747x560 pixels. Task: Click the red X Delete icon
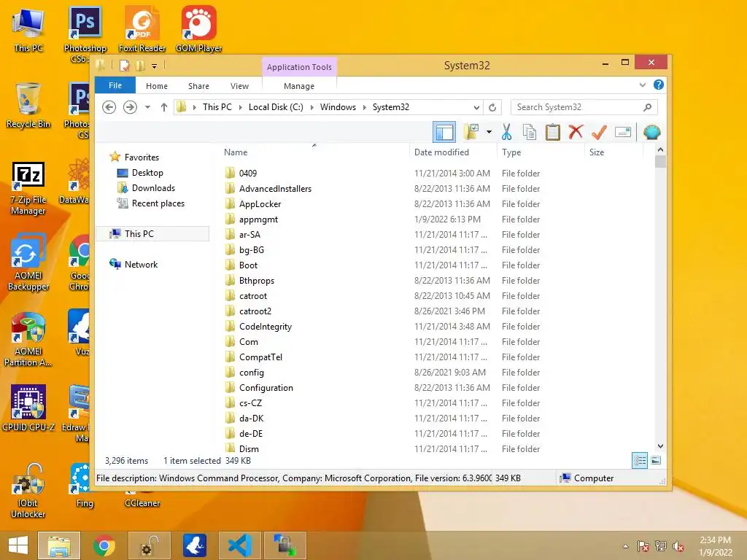point(576,132)
